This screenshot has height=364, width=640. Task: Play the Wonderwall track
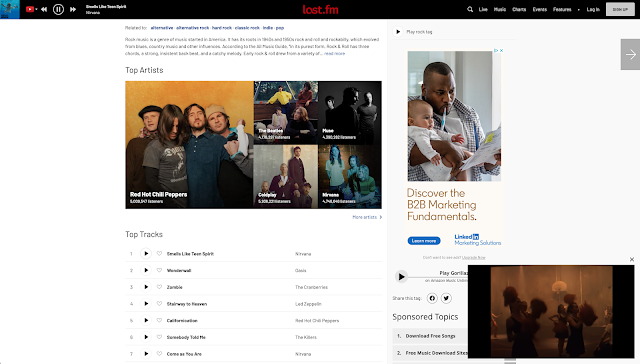coord(146,270)
